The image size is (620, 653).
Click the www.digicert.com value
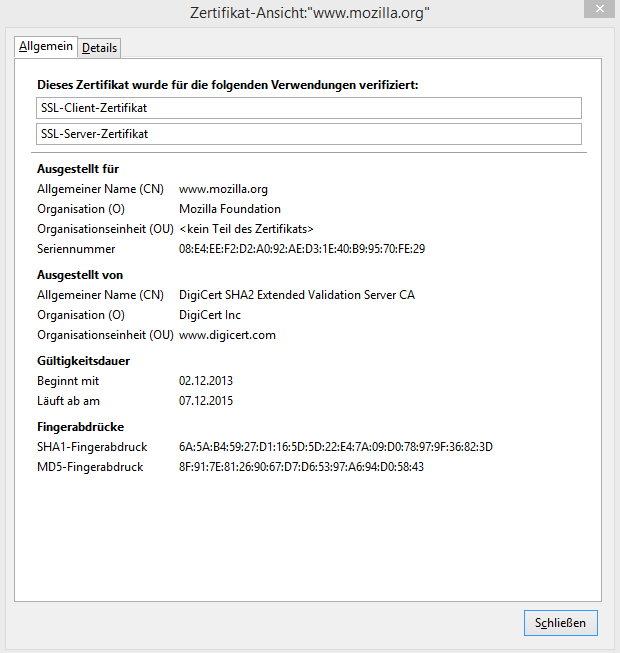(x=227, y=335)
